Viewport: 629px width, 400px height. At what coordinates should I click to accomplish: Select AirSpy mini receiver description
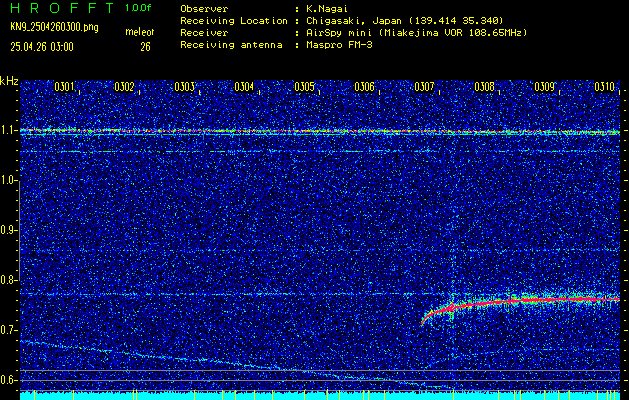pyautogui.click(x=416, y=33)
